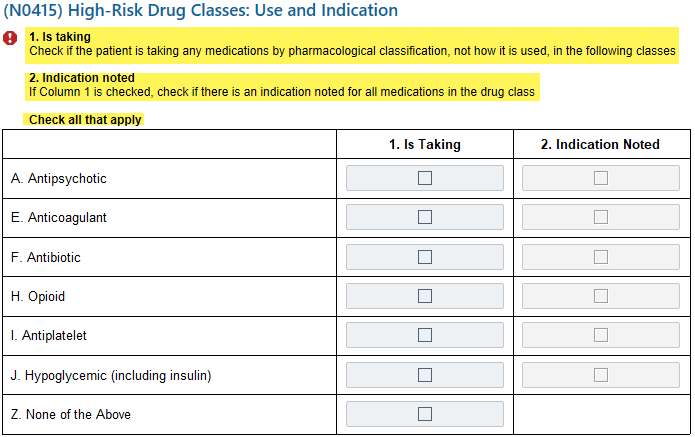The height and width of the screenshot is (437, 695).
Task: Check Antipsychotic Indication Noted box
Action: pos(601,178)
